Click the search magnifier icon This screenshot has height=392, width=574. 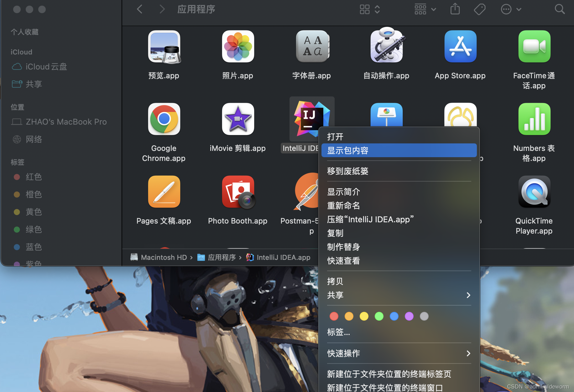pos(560,9)
